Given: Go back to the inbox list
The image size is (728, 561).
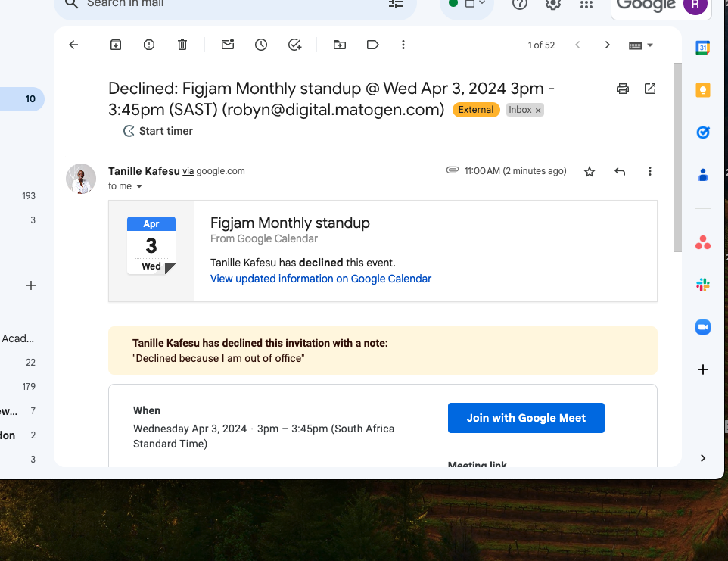Looking at the screenshot, I should (73, 45).
